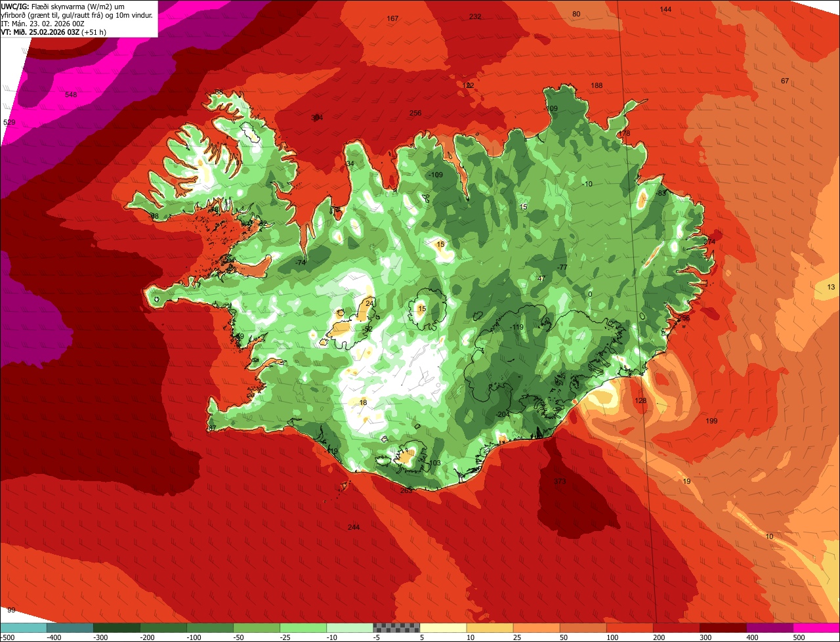Image resolution: width=840 pixels, height=642 pixels.
Task: Select the map value '304' in the Westfjords sea
Action: point(317,118)
